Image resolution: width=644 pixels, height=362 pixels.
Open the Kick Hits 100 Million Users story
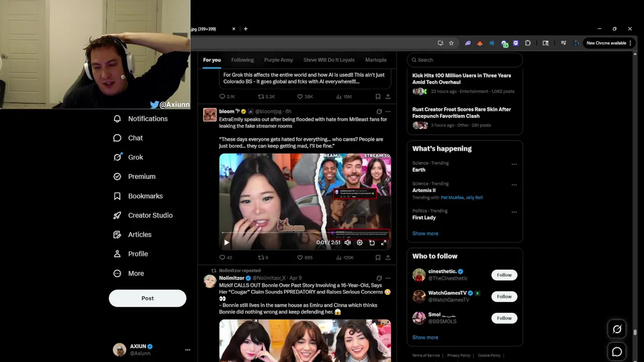coord(461,79)
